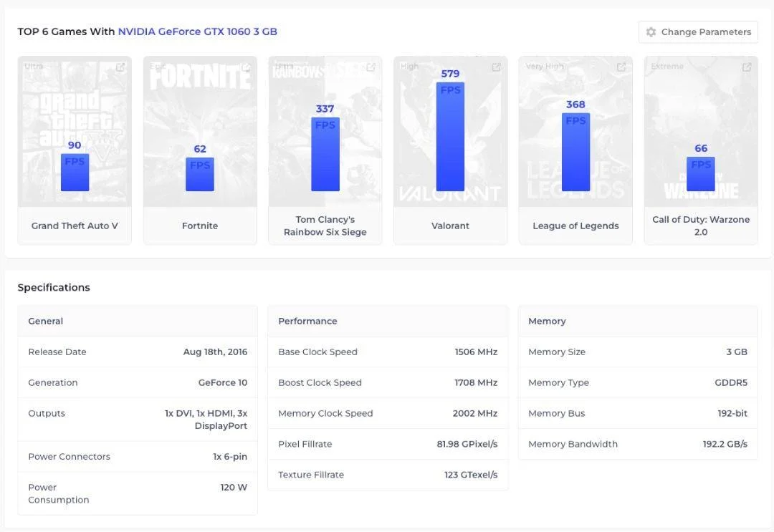Click the 90 FPS bar for GTA V
This screenshot has height=532, width=774.
coord(75,173)
